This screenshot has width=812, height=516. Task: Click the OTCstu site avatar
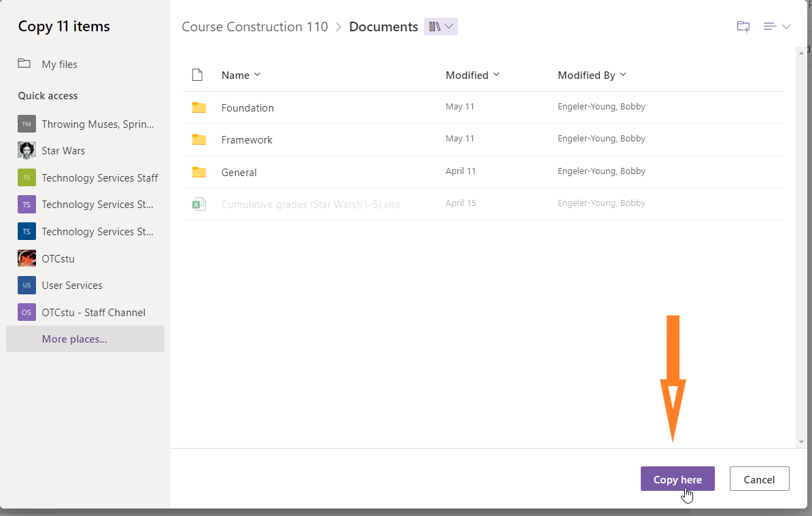pyautogui.click(x=27, y=258)
